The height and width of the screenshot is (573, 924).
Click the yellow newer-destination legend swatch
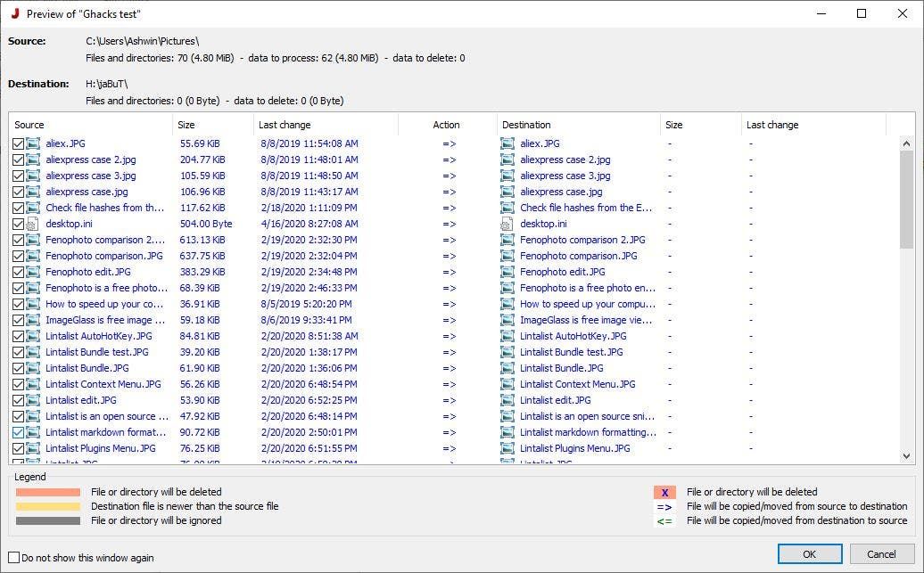click(x=48, y=506)
